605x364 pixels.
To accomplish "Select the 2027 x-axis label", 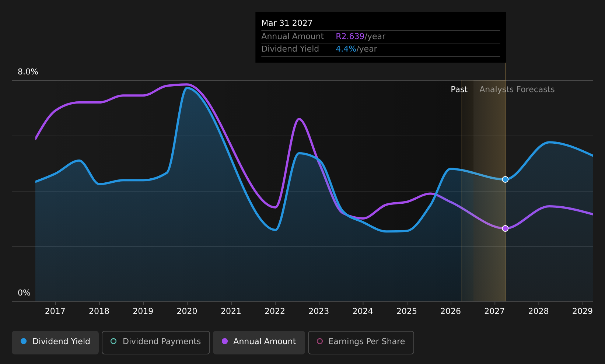I will pyautogui.click(x=494, y=311).
